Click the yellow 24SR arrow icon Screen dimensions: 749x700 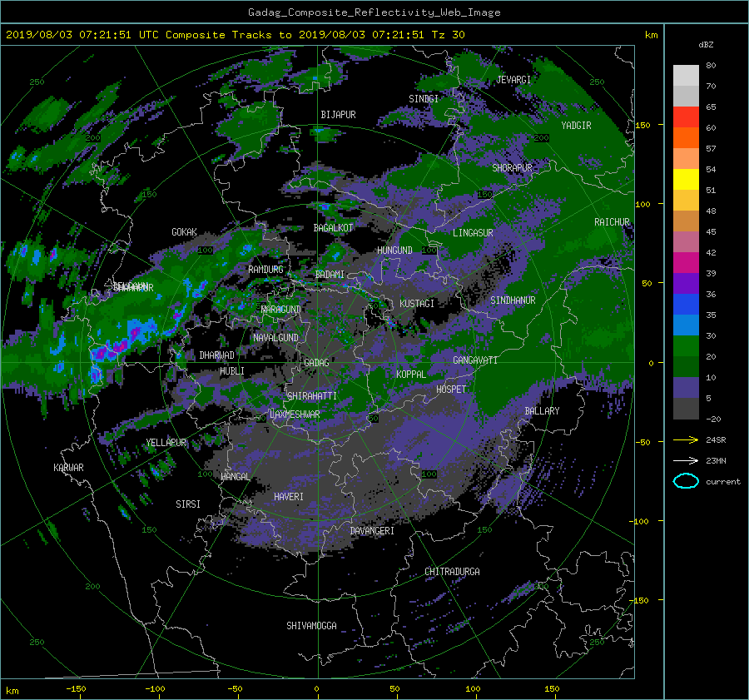[686, 440]
